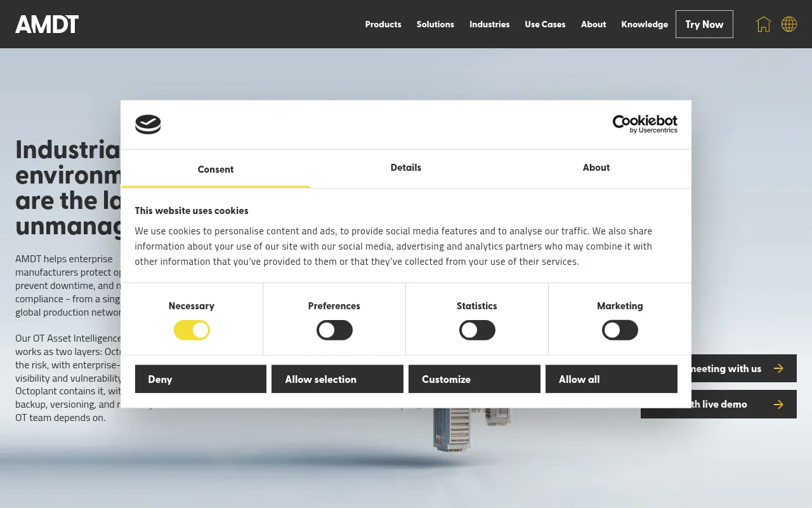This screenshot has width=812, height=508.
Task: Click arrow icon on meeting with us button
Action: coord(778,368)
